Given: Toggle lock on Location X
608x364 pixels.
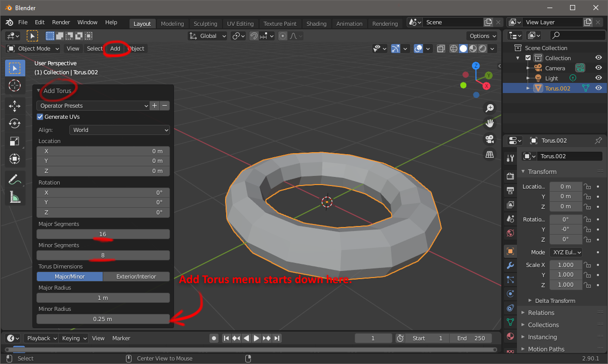Looking at the screenshot, I should [587, 187].
